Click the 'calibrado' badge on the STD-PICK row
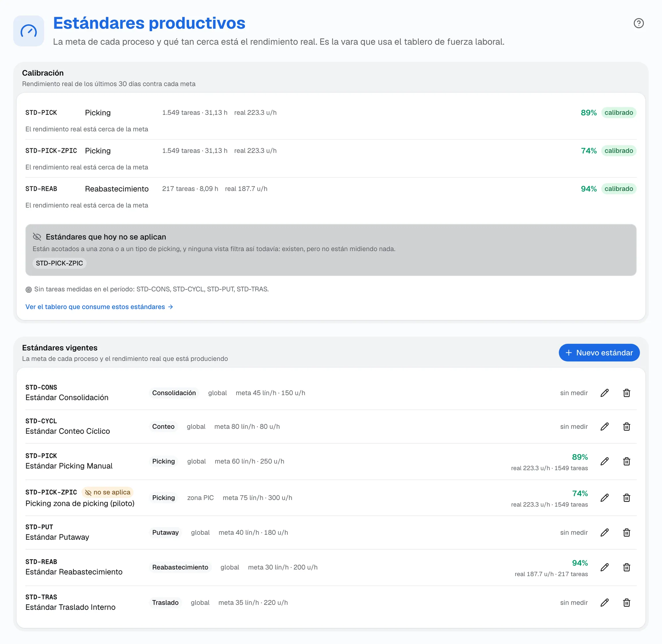The image size is (662, 644). tap(618, 113)
